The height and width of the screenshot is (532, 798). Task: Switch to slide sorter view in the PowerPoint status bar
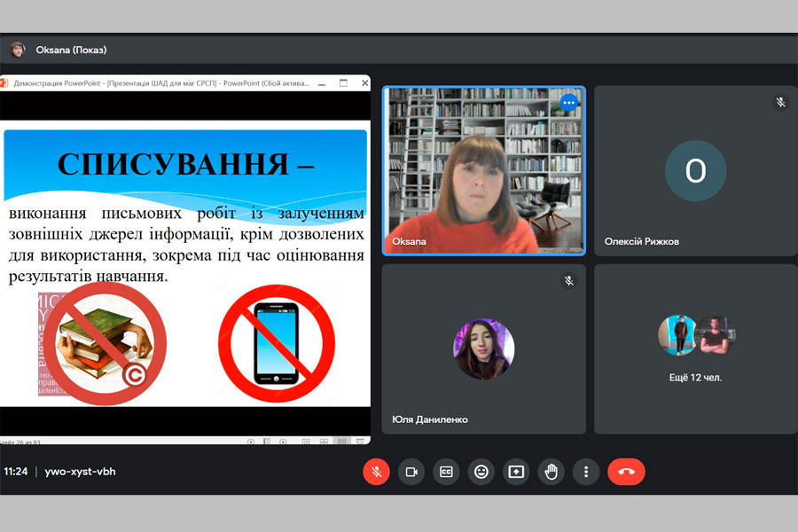click(x=324, y=442)
